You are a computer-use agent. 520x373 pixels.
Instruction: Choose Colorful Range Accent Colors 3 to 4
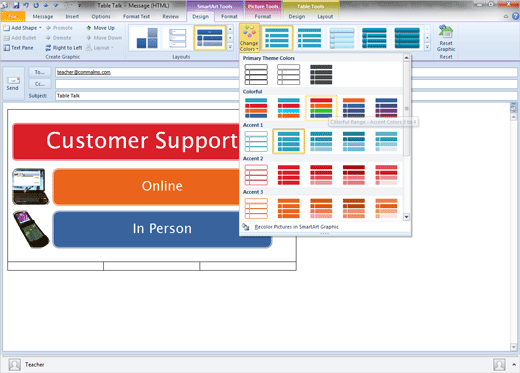coord(321,108)
